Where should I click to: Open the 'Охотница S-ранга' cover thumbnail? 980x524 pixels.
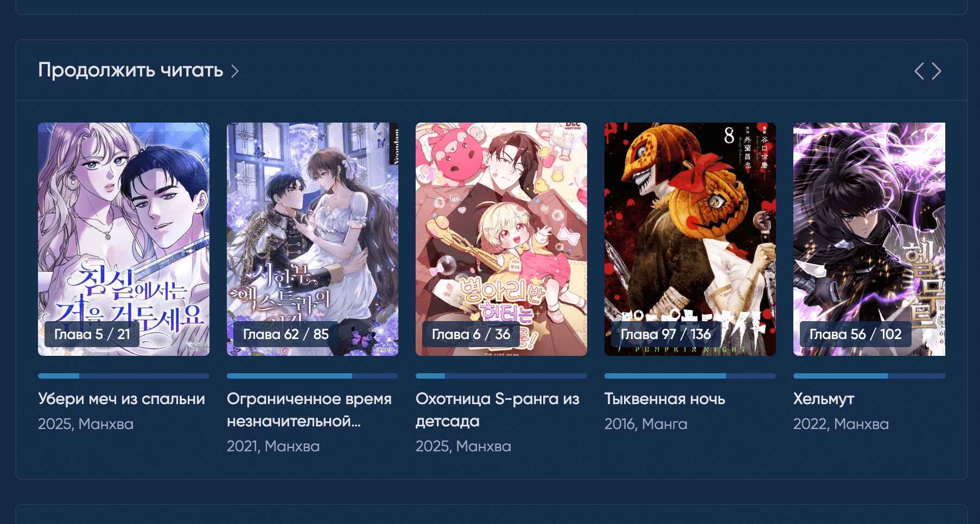tap(501, 239)
